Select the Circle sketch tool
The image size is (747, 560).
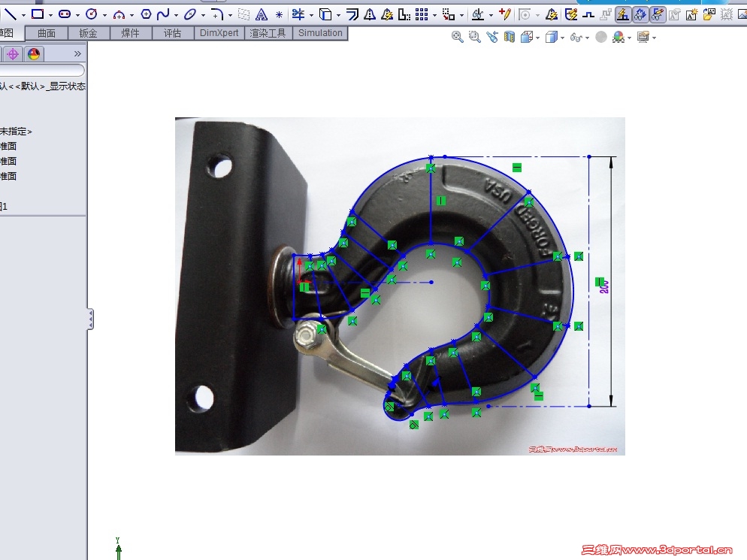pos(92,14)
